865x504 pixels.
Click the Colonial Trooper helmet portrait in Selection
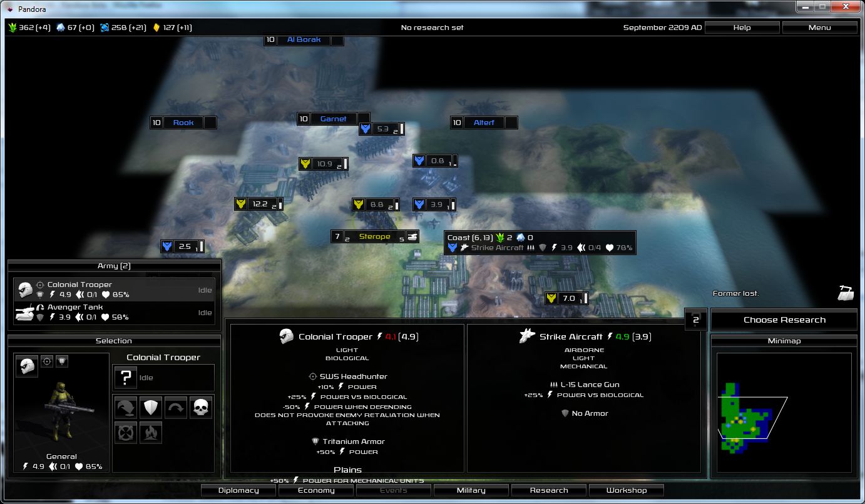(26, 366)
